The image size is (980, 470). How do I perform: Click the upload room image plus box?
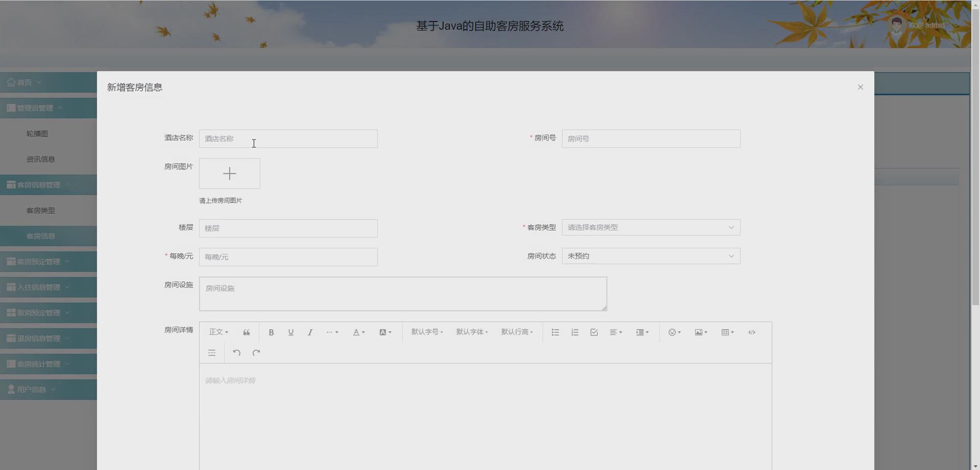point(230,173)
